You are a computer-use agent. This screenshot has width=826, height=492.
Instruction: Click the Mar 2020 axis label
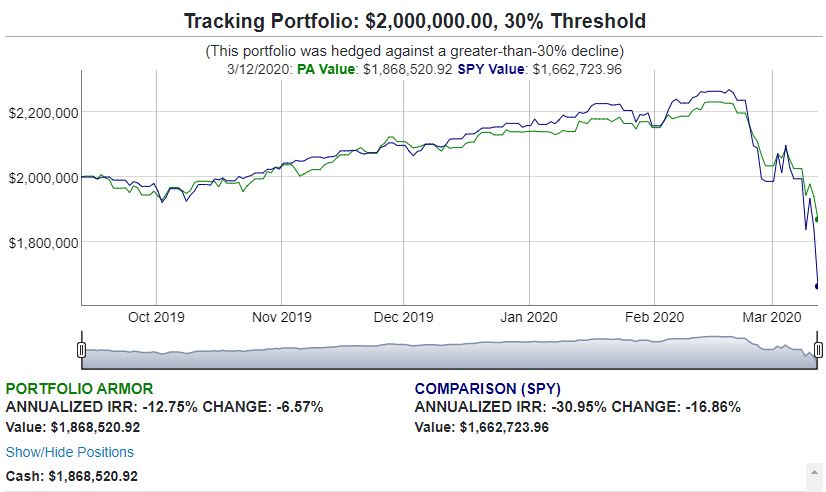pos(772,317)
